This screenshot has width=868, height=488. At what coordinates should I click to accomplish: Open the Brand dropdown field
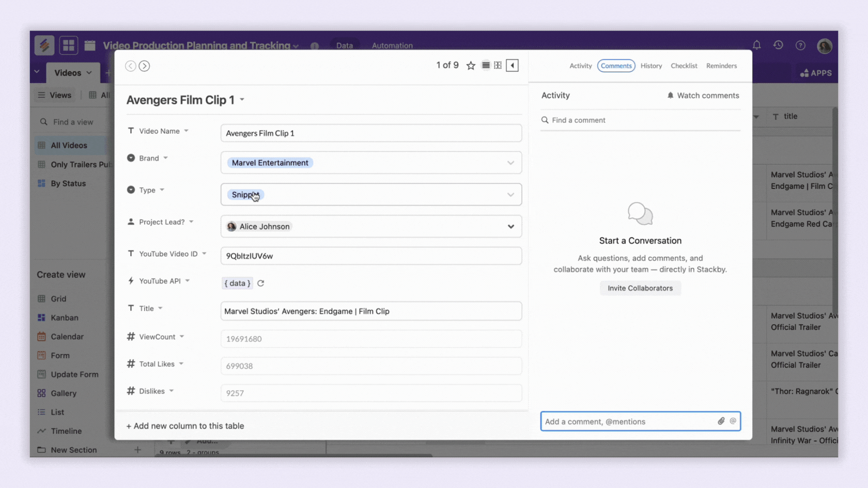coord(371,163)
